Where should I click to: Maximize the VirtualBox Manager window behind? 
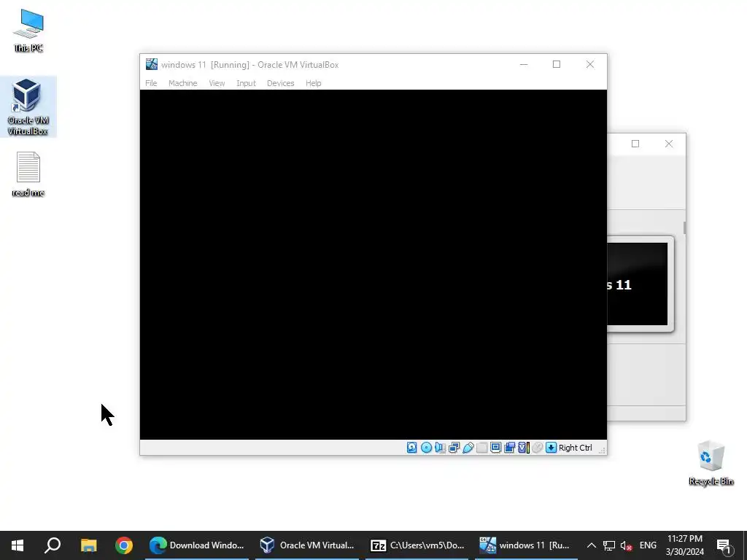635,144
